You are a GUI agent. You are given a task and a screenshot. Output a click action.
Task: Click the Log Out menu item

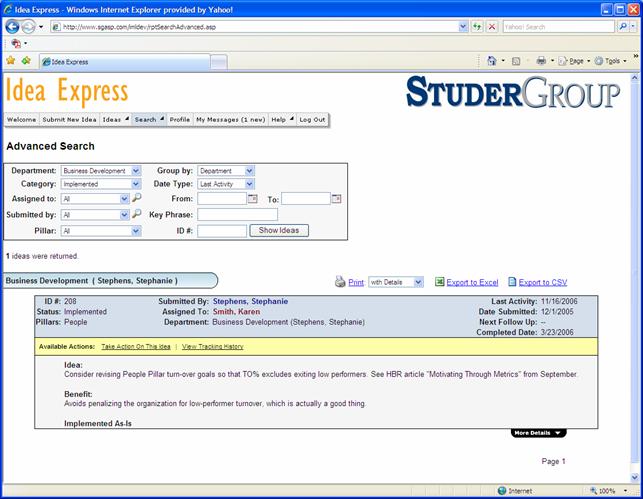312,120
